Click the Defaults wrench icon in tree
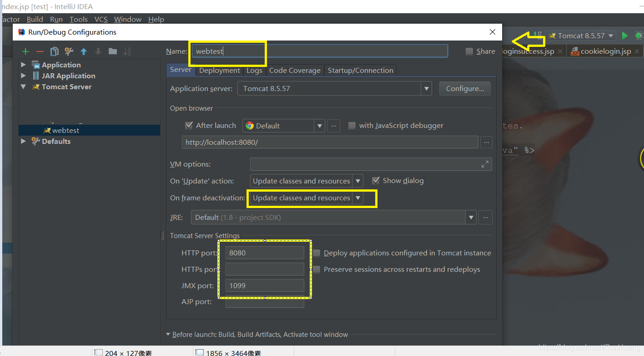 (x=36, y=142)
